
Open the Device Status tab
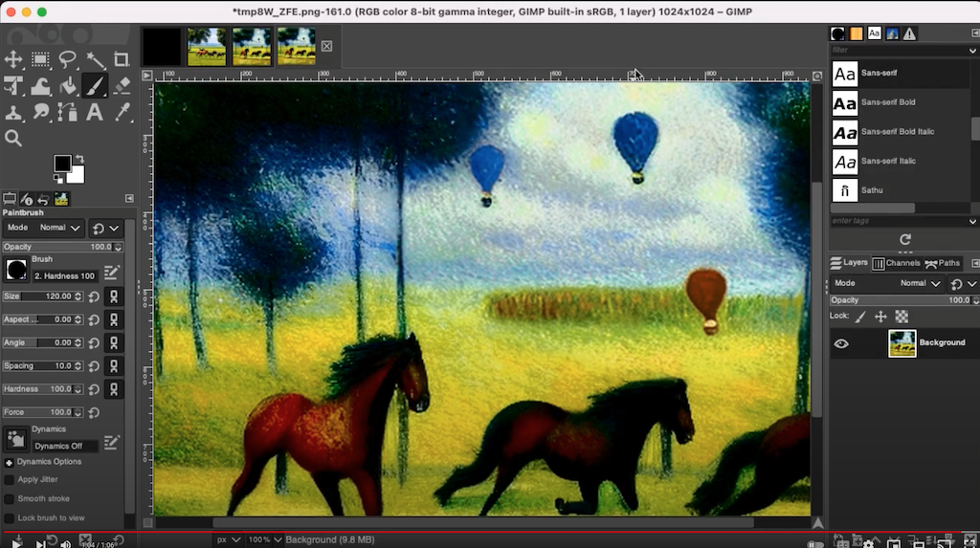pos(27,199)
